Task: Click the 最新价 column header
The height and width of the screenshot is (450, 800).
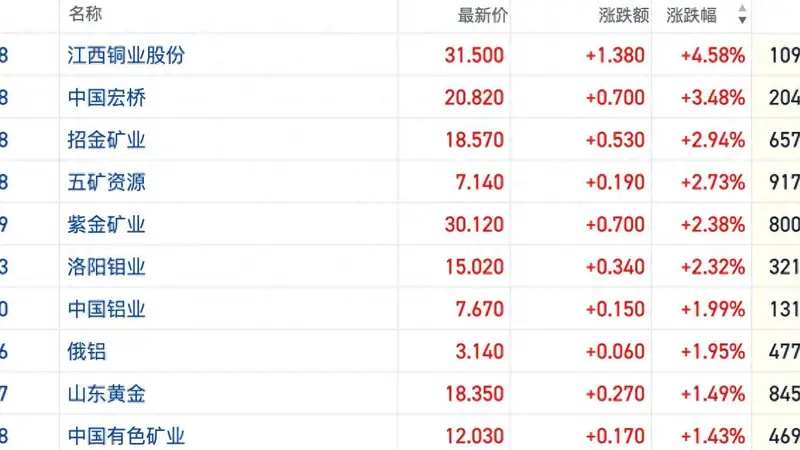Action: (482, 15)
